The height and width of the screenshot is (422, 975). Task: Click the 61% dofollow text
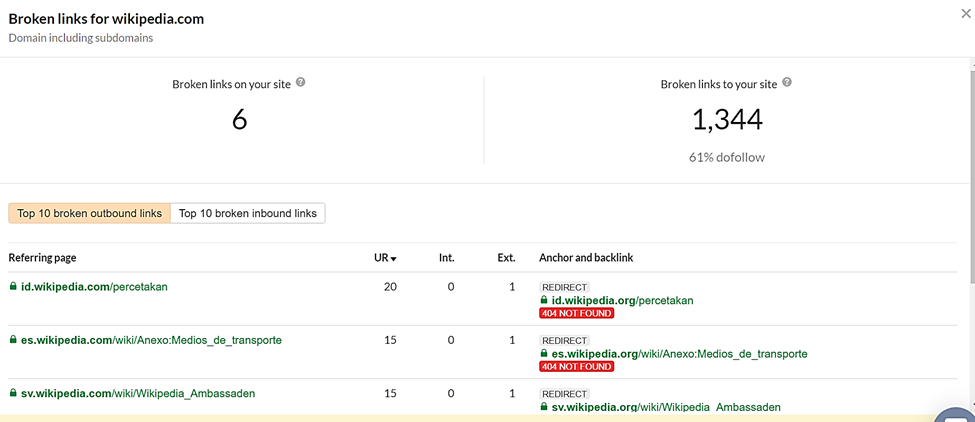pyautogui.click(x=727, y=157)
